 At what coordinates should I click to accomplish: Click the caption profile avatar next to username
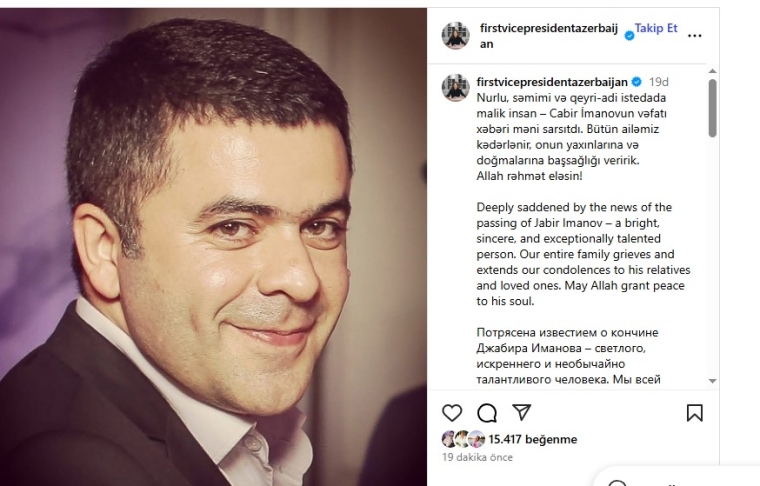455,88
